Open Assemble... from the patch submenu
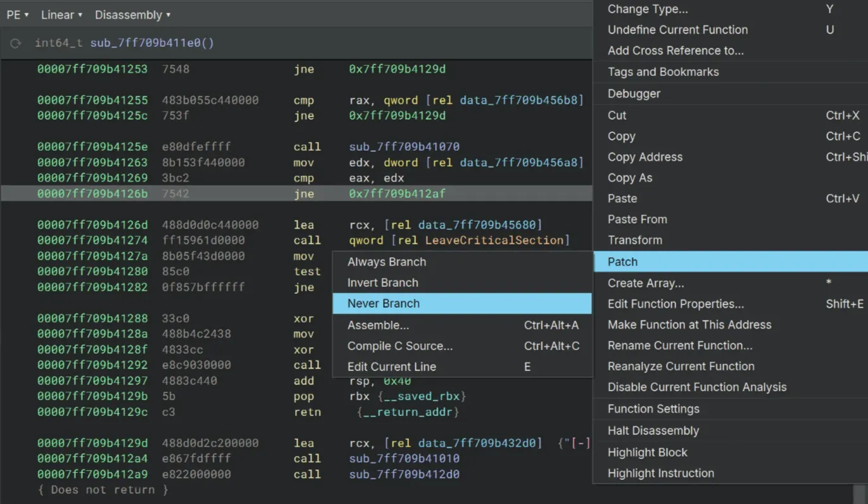The width and height of the screenshot is (868, 504). [378, 325]
